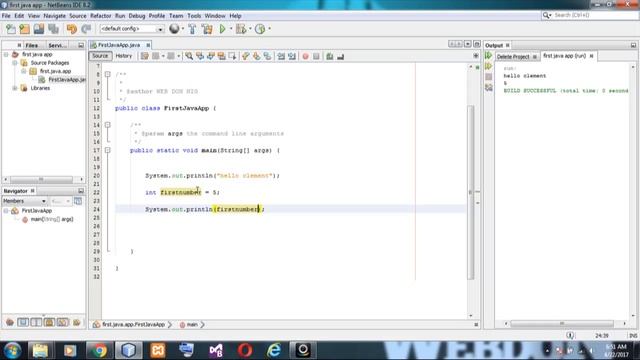
Task: Collapse the first java app project node
Action: [x=6, y=54]
